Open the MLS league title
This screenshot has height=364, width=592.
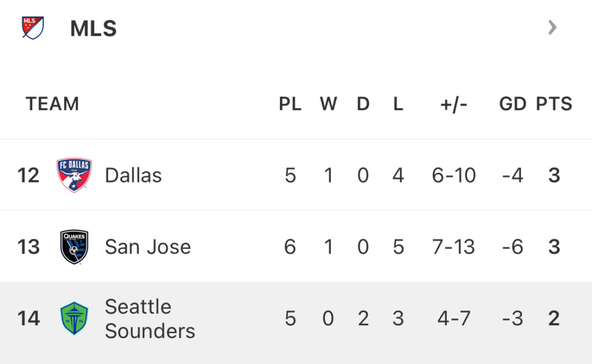pyautogui.click(x=93, y=28)
